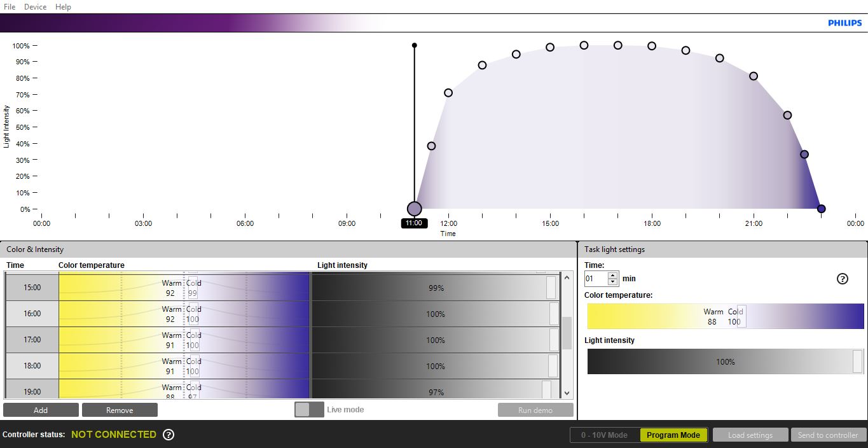Click the Remove button

(120, 410)
